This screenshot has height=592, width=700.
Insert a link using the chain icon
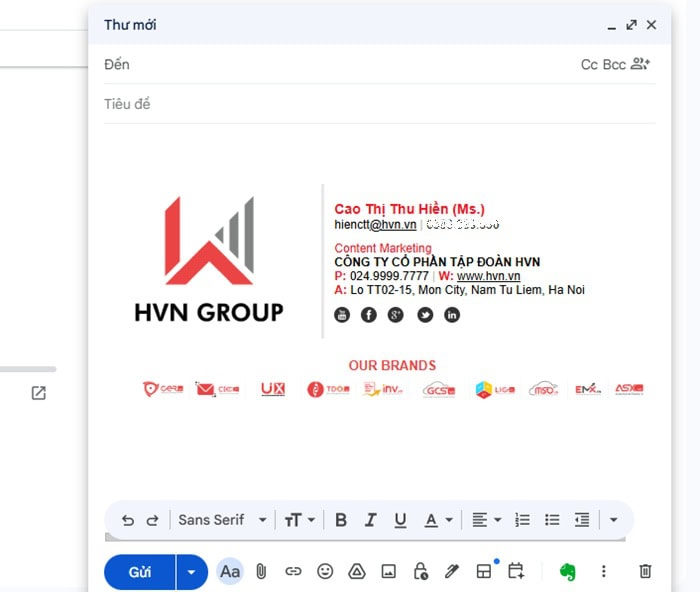point(293,572)
